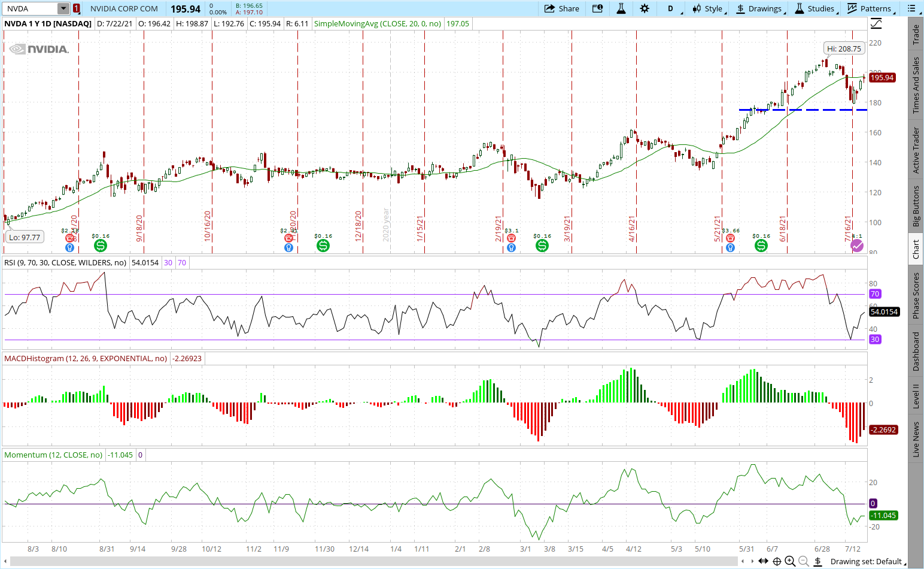Image resolution: width=924 pixels, height=569 pixels.
Task: Open chart settings gear icon
Action: 645,8
